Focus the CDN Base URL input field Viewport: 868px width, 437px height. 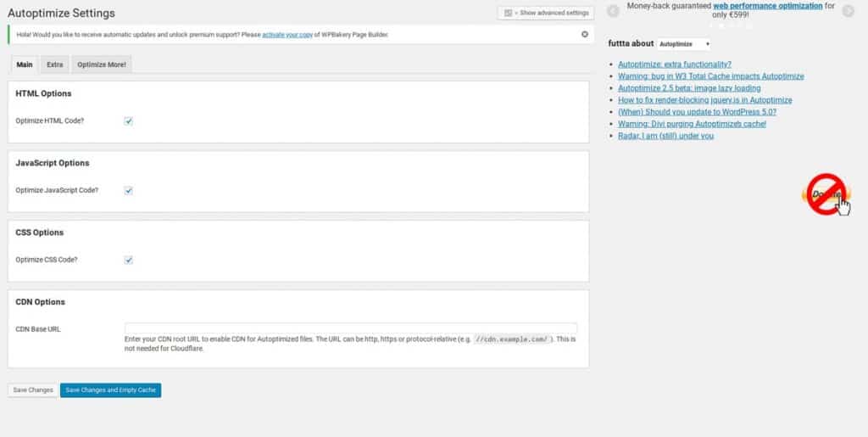click(351, 328)
